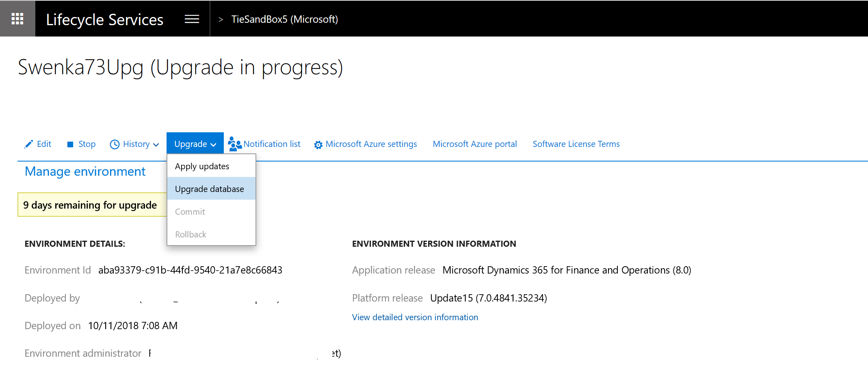The image size is (868, 375).
Task: Open the hamburger navigation menu
Action: (x=192, y=19)
